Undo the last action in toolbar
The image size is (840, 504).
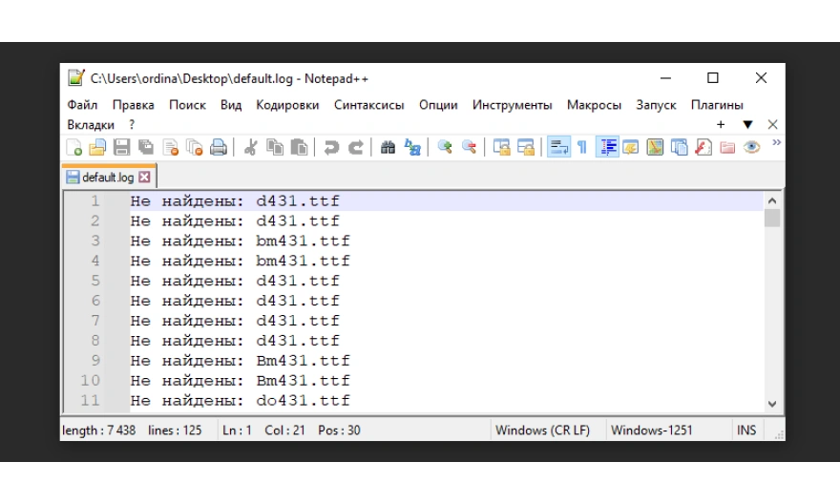pyautogui.click(x=331, y=147)
